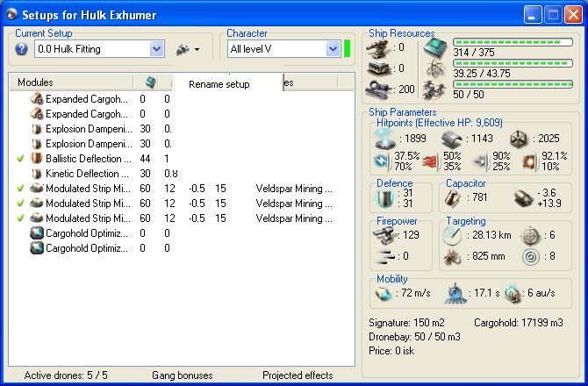Image resolution: width=588 pixels, height=386 pixels.
Task: Toggle first Modulated Strip Miner checkmark
Action: click(x=21, y=188)
